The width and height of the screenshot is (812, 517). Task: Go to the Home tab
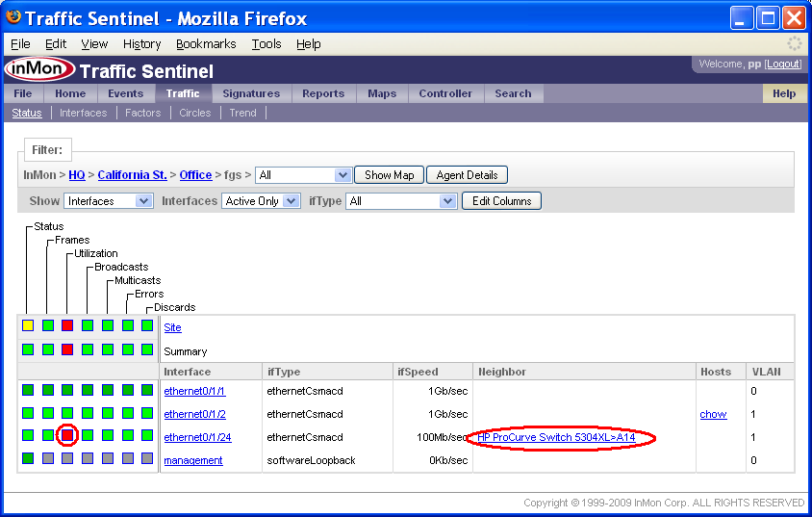(x=70, y=93)
